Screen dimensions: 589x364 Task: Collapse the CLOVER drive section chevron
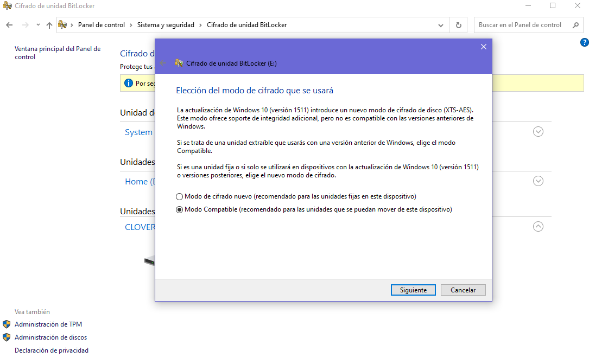coord(539,227)
